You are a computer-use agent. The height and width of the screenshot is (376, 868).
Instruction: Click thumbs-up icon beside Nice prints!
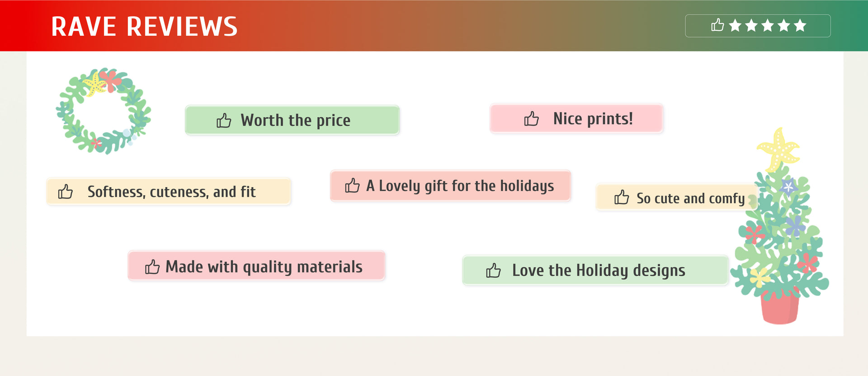531,119
